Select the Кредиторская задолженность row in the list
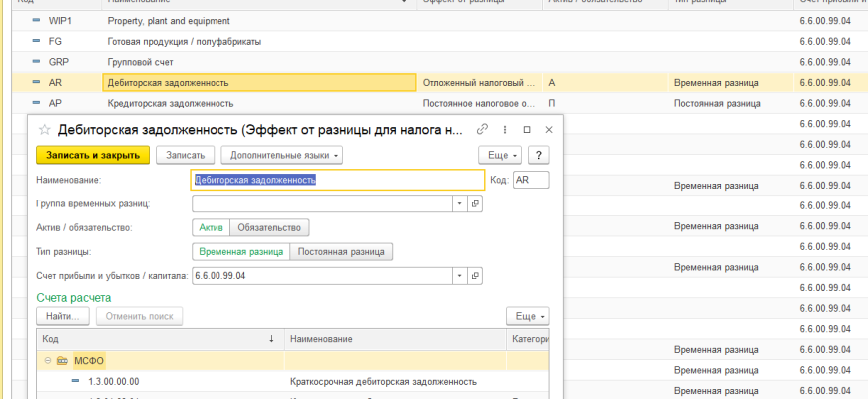 (x=170, y=103)
